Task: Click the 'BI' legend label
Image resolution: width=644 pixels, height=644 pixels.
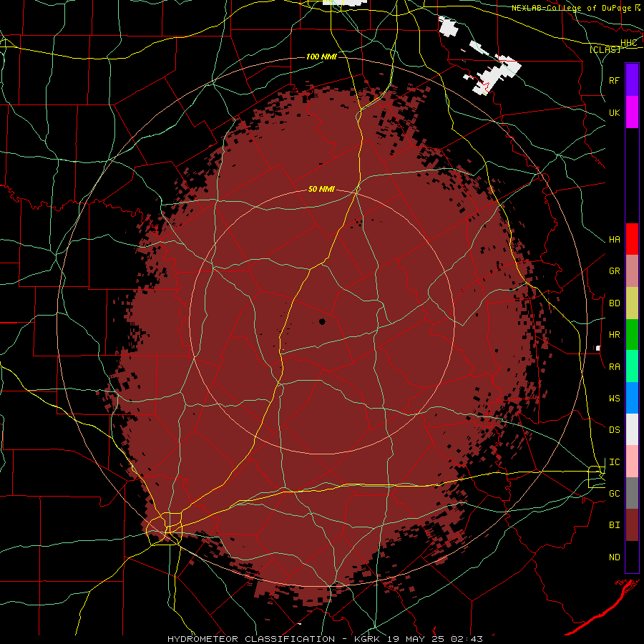Action: click(x=615, y=525)
